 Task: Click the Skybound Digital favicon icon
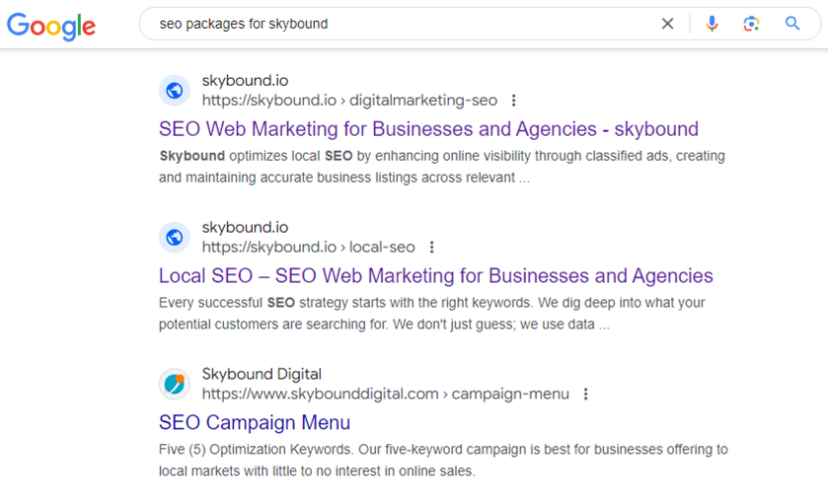point(175,384)
